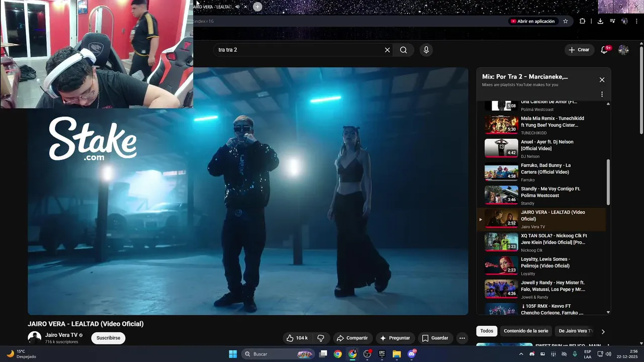Open clock showing 2:56 22-12-2025

click(x=627, y=354)
